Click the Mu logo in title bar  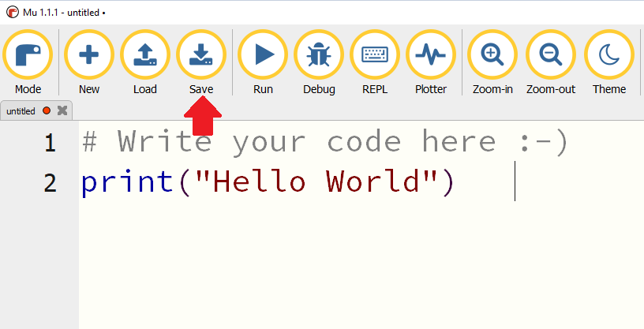click(13, 13)
